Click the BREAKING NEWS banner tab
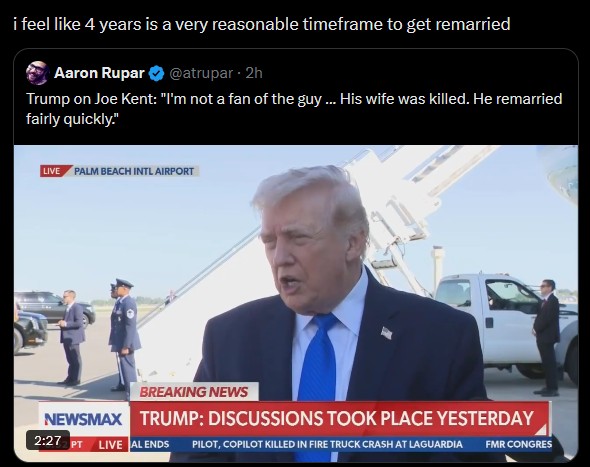 (x=194, y=392)
